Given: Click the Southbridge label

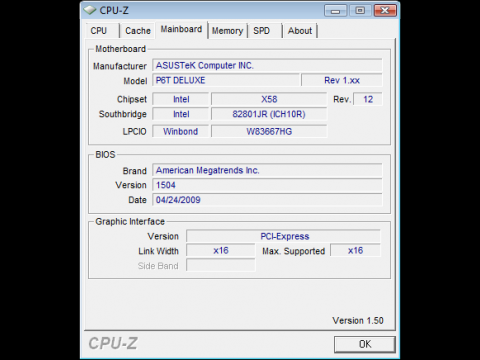Looking at the screenshot, I should point(123,114).
